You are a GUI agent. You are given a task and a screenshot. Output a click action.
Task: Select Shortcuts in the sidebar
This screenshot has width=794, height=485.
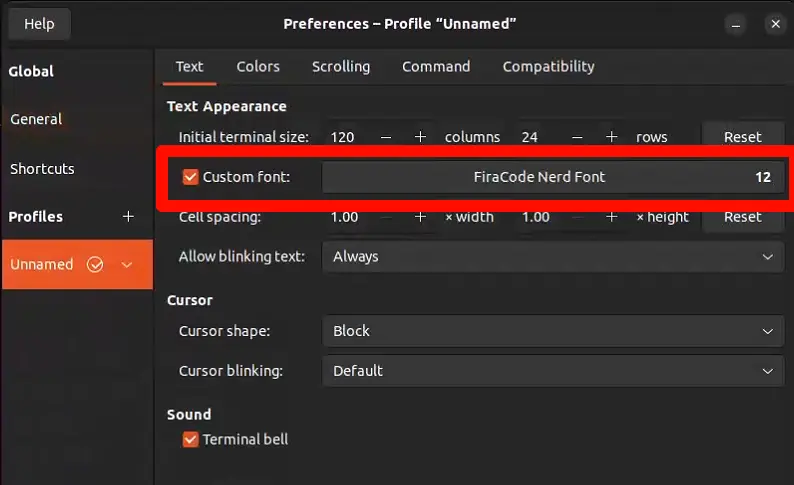42,169
